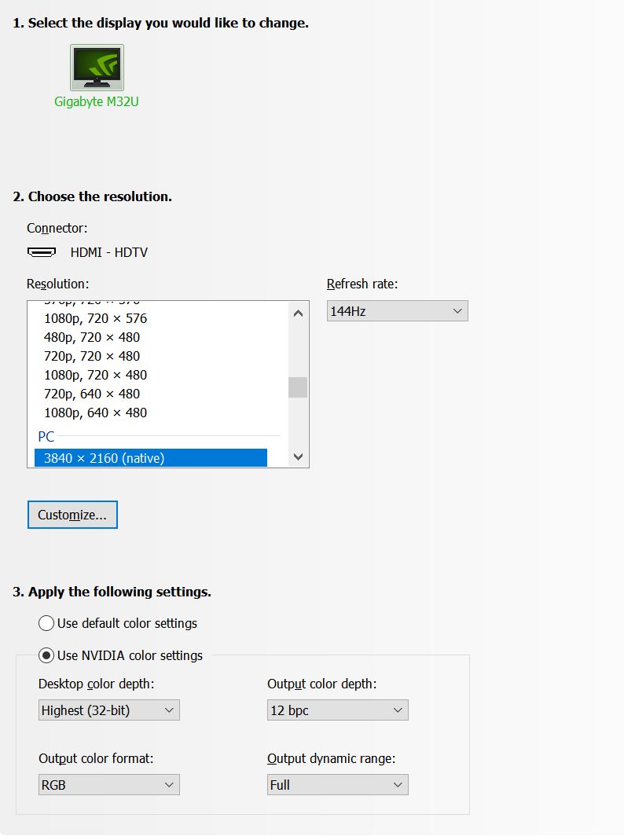Click the resolution list scroll down arrow
Viewport: 624px width, 840px height.
tap(299, 457)
